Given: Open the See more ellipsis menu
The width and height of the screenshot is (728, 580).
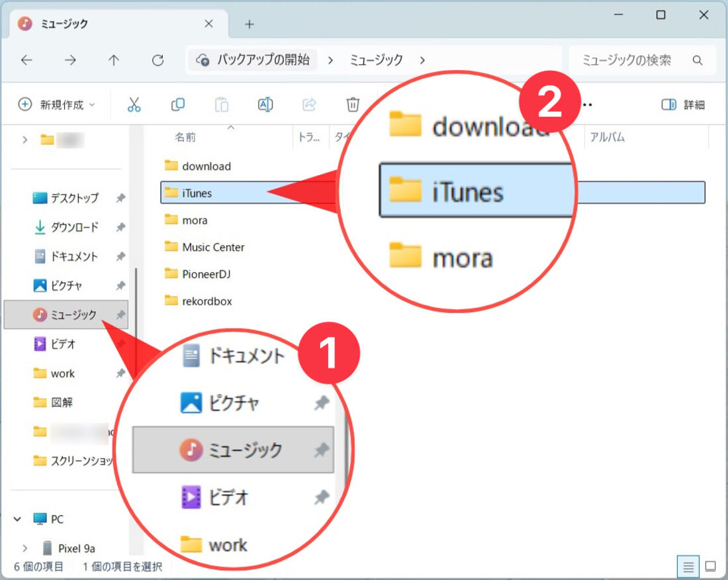Looking at the screenshot, I should pyautogui.click(x=587, y=105).
